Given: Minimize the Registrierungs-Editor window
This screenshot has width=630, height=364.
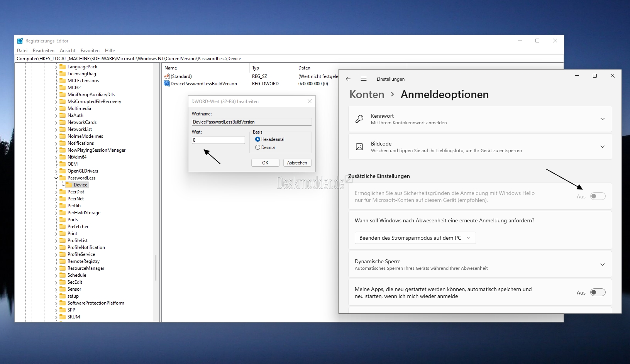Looking at the screenshot, I should click(x=520, y=41).
